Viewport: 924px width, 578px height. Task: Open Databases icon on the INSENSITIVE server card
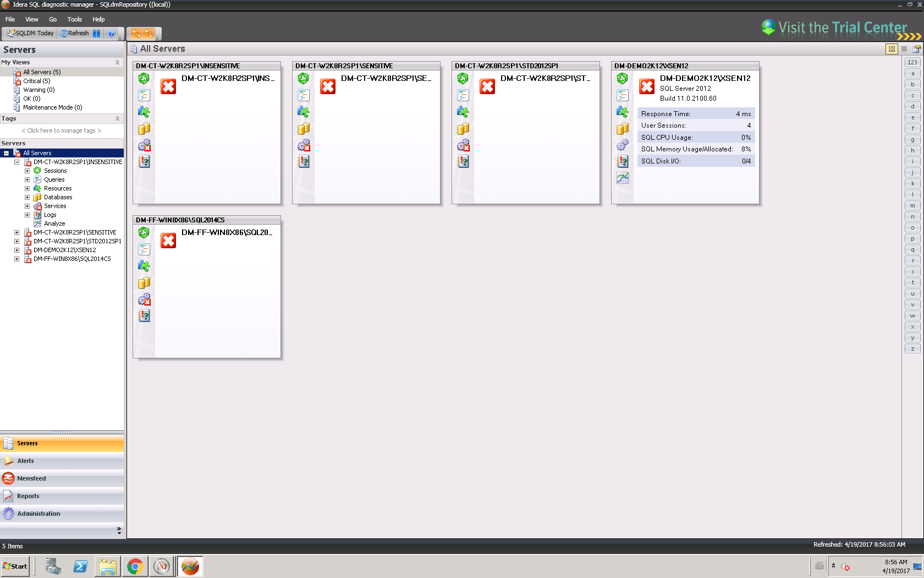tap(144, 129)
